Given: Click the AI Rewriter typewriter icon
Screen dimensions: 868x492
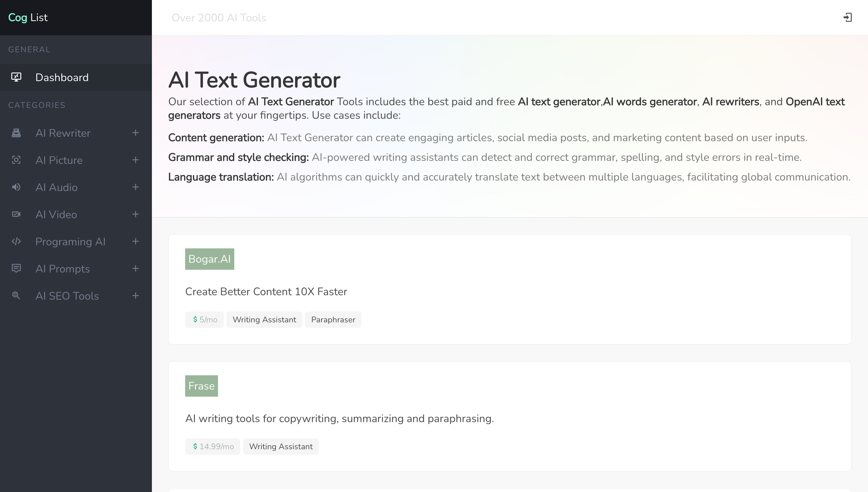Looking at the screenshot, I should point(16,133).
